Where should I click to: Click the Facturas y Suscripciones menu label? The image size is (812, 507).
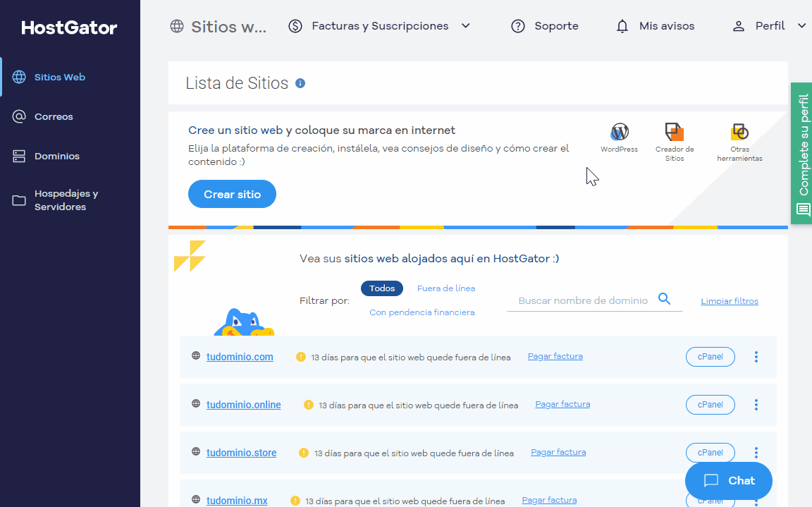(380, 26)
